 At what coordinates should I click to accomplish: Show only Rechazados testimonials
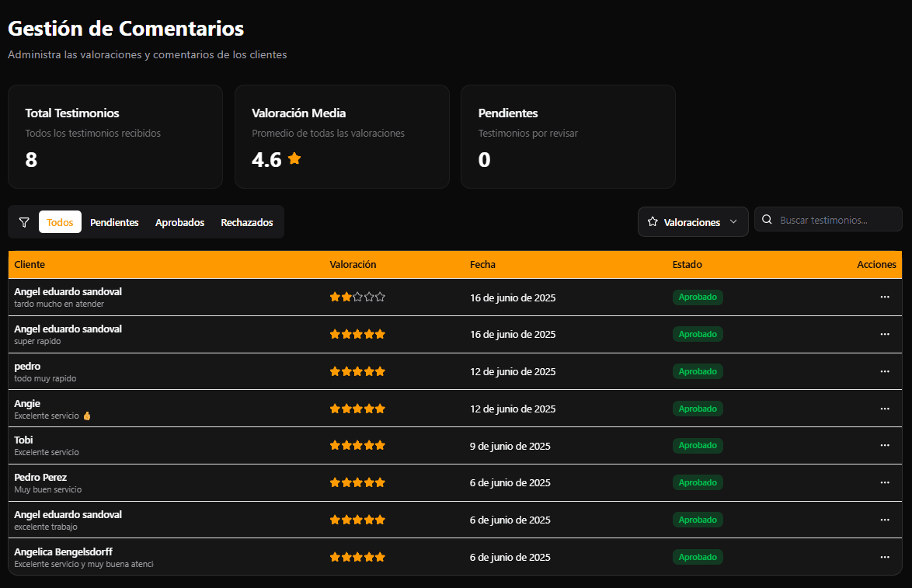(x=247, y=222)
